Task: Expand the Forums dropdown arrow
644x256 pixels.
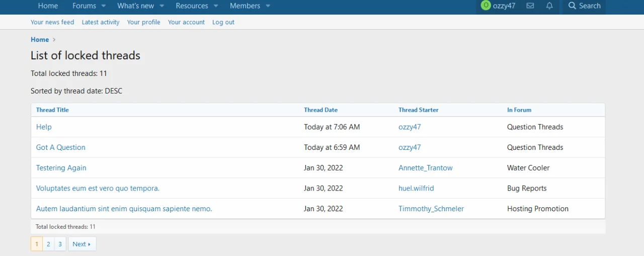Action: coord(104,6)
